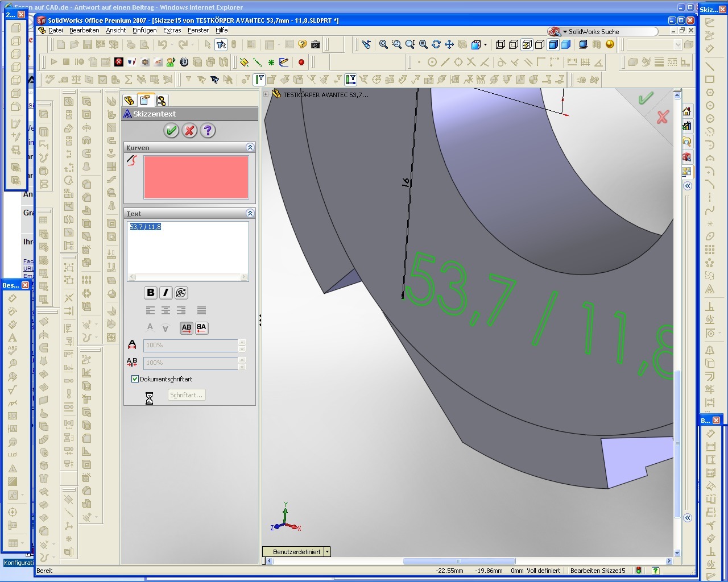The width and height of the screenshot is (728, 582).
Task: Click the Zoom to Fit magnifier icon
Action: [x=383, y=44]
